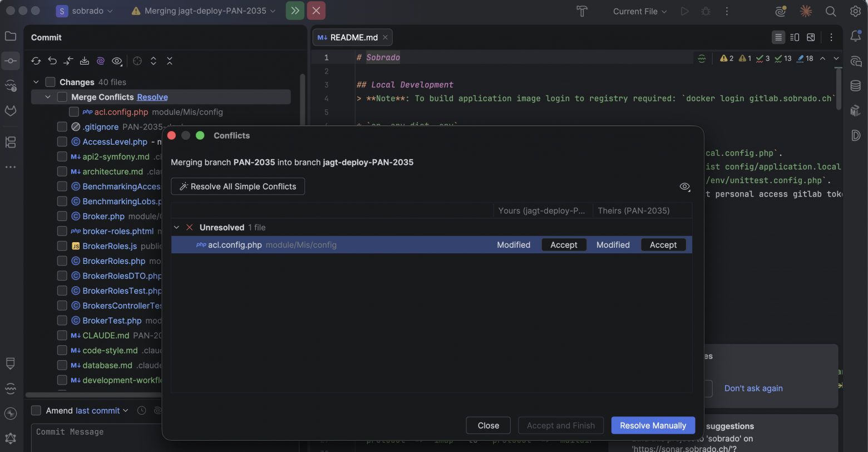Click the Run button in top toolbar

coord(685,11)
